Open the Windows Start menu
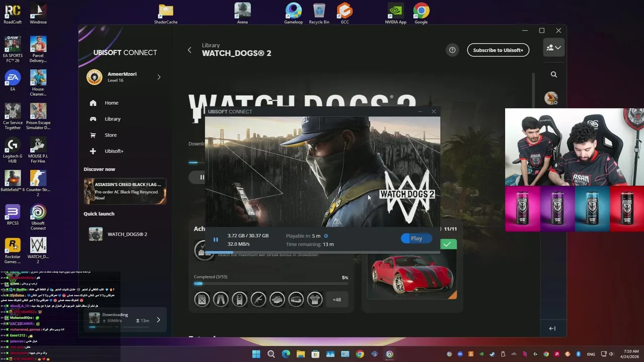The width and height of the screenshot is (644, 362). 256,354
